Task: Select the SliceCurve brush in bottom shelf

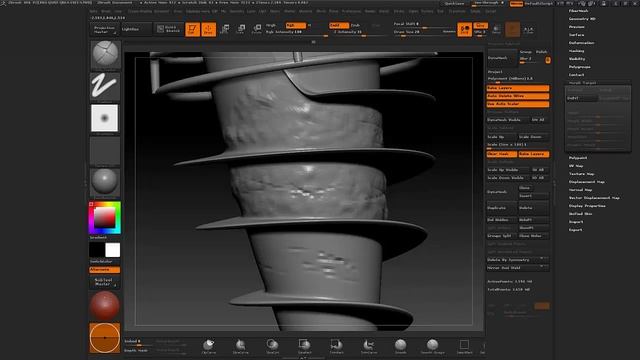Action: click(x=240, y=346)
